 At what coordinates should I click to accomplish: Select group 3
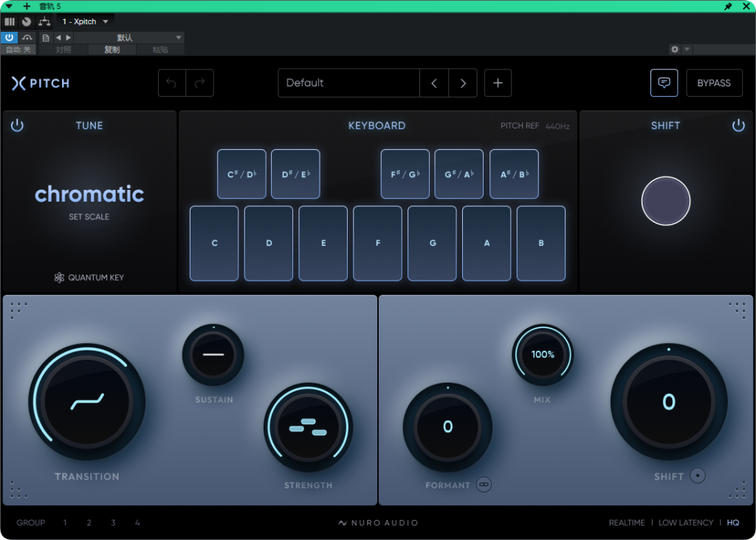[x=113, y=522]
